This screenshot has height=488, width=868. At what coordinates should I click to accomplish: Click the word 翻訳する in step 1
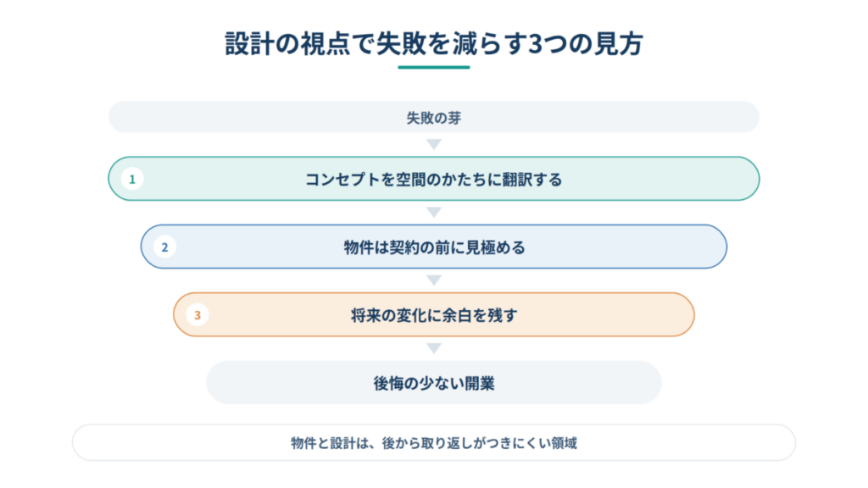coord(532,180)
